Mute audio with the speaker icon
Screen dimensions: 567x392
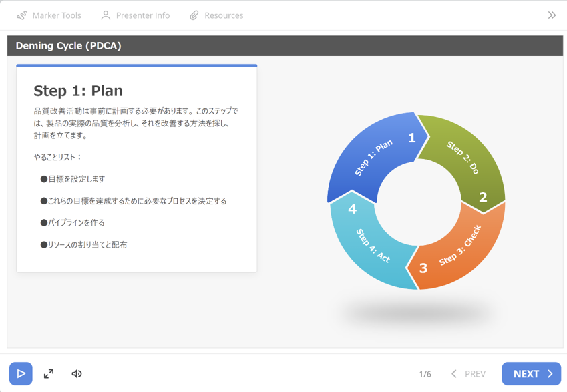tap(77, 374)
